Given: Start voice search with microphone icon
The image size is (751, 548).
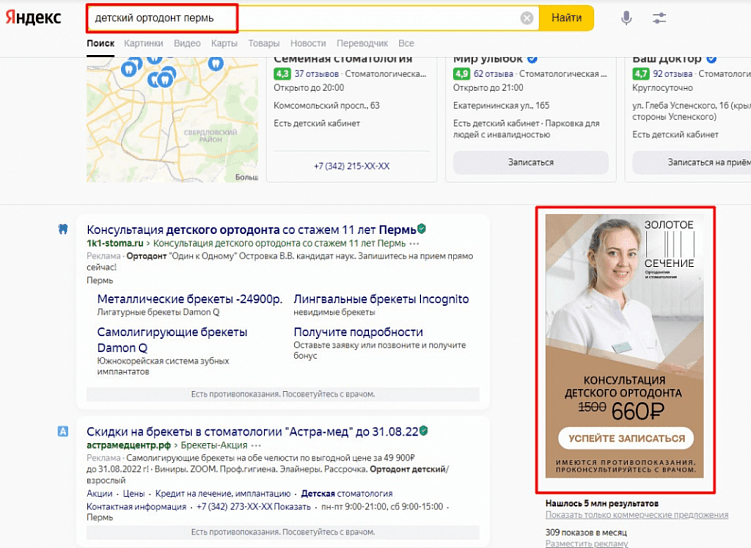Looking at the screenshot, I should tap(626, 18).
